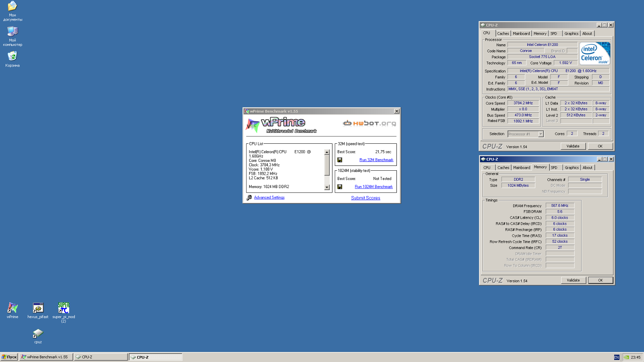Click the FSB:DRAM 5:6 value

coord(559,212)
